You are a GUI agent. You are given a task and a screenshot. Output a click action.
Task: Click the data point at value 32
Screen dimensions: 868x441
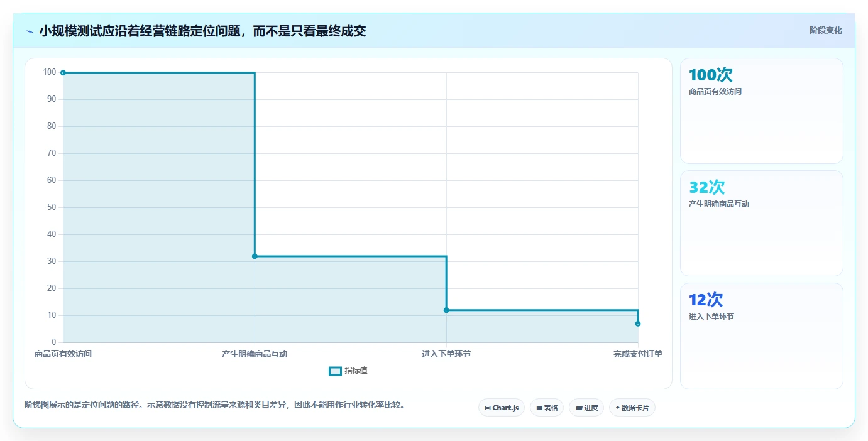pos(255,256)
